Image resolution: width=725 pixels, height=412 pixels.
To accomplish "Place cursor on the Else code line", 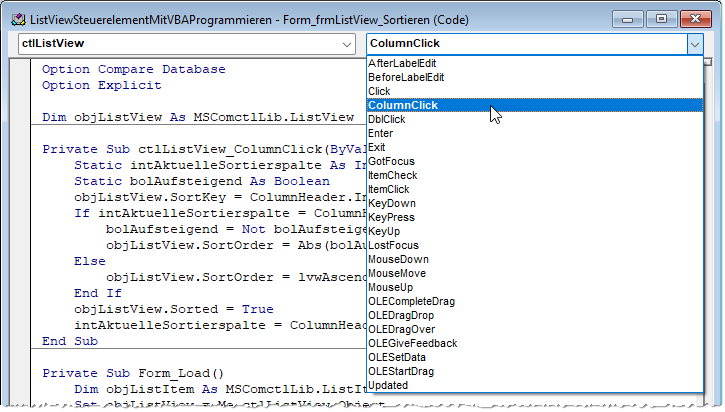I will pos(90,261).
